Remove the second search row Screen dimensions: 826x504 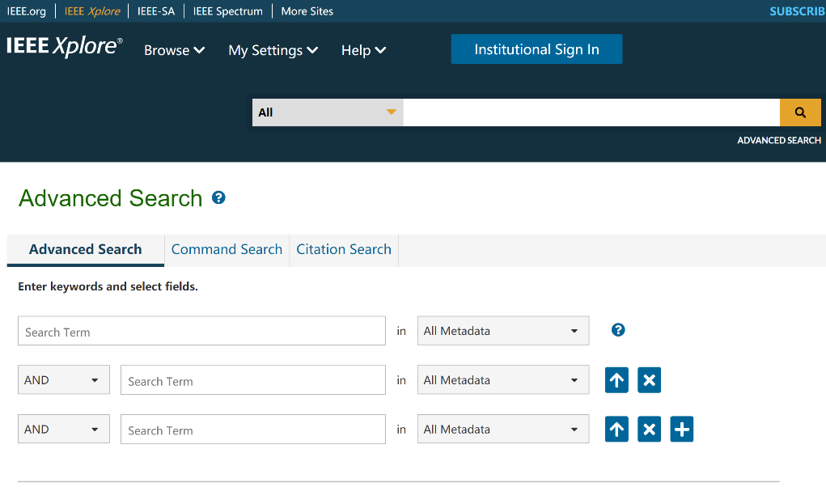point(649,380)
